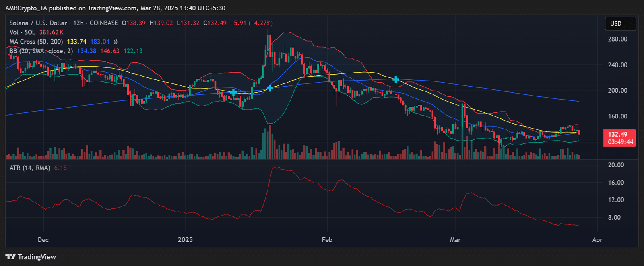Click the blue 183.04 MA value
This screenshot has width=644, height=266.
100,42
